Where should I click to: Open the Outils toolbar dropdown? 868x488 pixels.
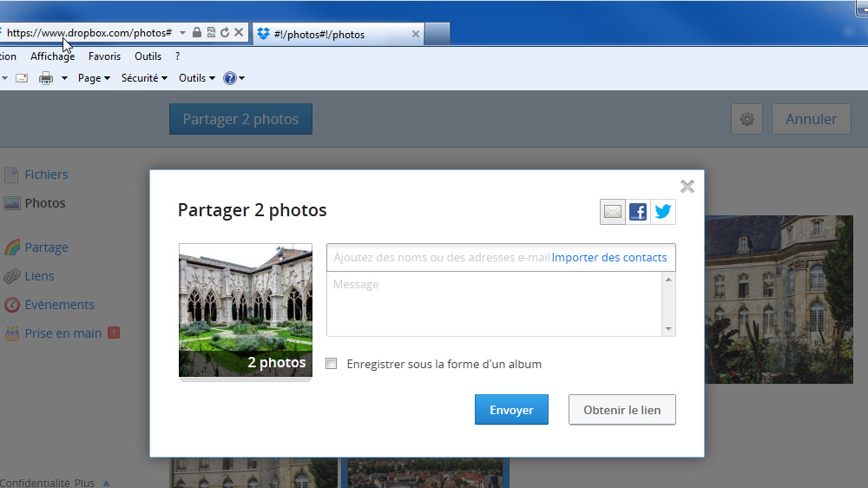(197, 78)
